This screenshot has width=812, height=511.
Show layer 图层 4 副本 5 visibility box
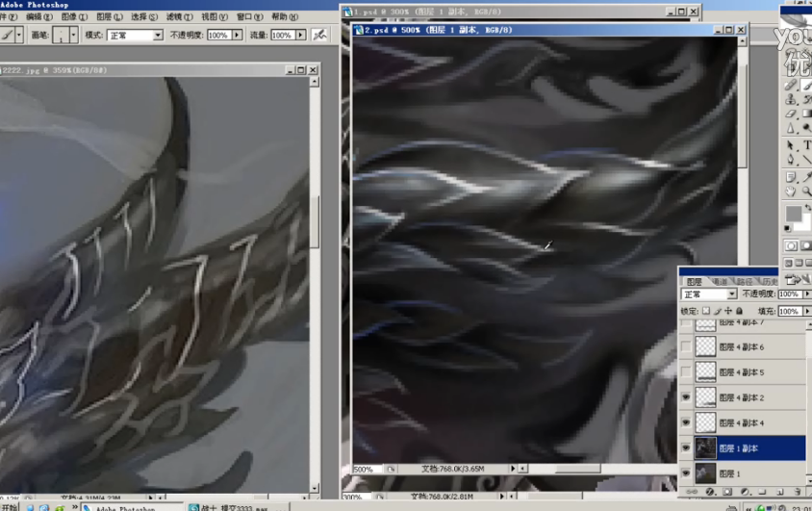click(x=686, y=371)
